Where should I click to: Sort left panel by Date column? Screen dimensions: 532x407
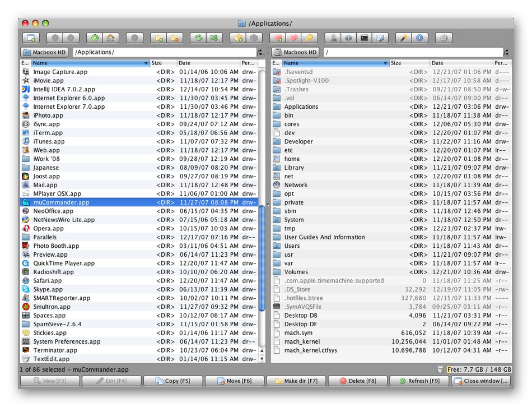(208, 63)
